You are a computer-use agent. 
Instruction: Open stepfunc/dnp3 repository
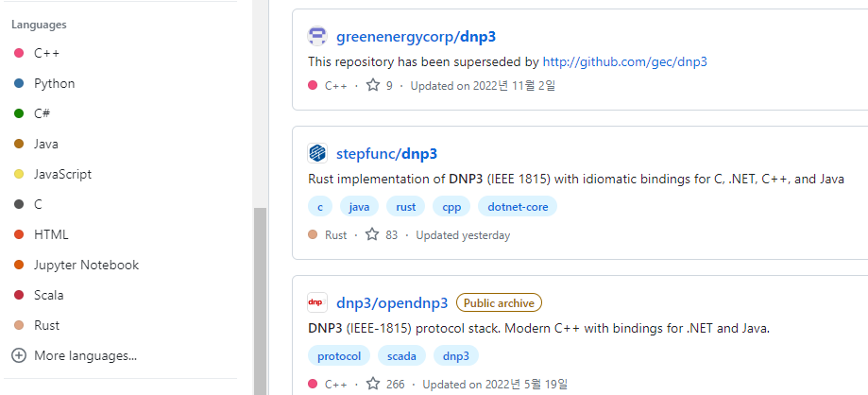click(x=386, y=153)
